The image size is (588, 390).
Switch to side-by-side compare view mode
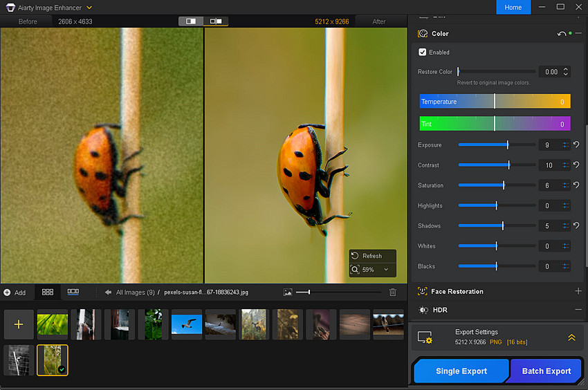click(216, 21)
